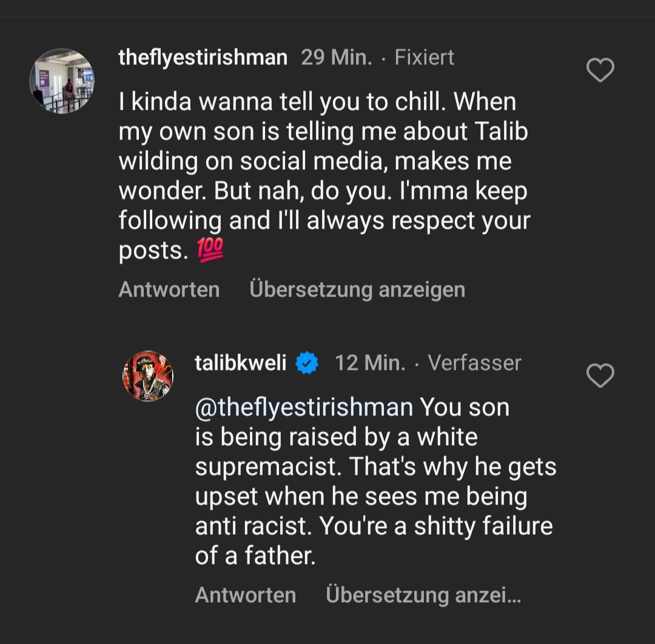This screenshot has height=644, width=655.
Task: Click the '29 Min.' timestamp
Action: (x=336, y=58)
